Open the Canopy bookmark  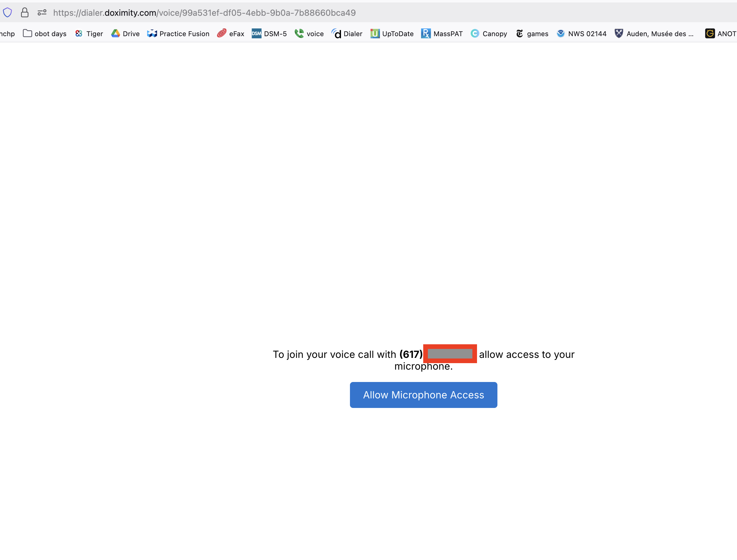tap(489, 33)
